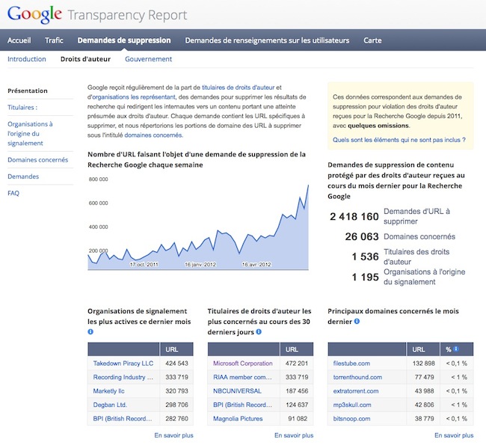The image size is (486, 448).
Task: Click the 16 janv. 2012 chart date marker
Action: 200,265
